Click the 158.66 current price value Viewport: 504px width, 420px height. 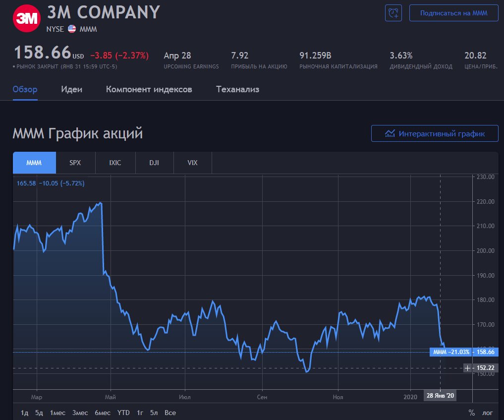click(43, 53)
